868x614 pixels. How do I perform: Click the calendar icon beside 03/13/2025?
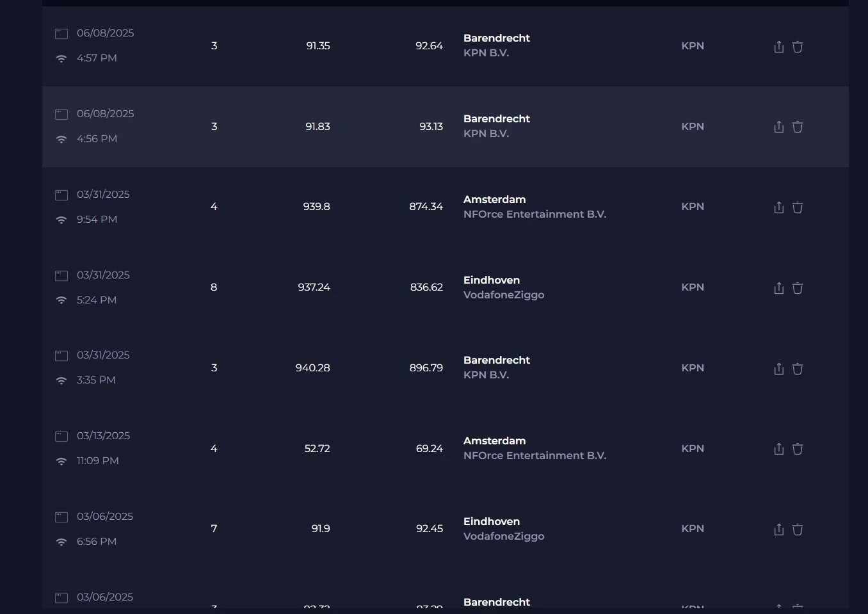pyautogui.click(x=61, y=437)
